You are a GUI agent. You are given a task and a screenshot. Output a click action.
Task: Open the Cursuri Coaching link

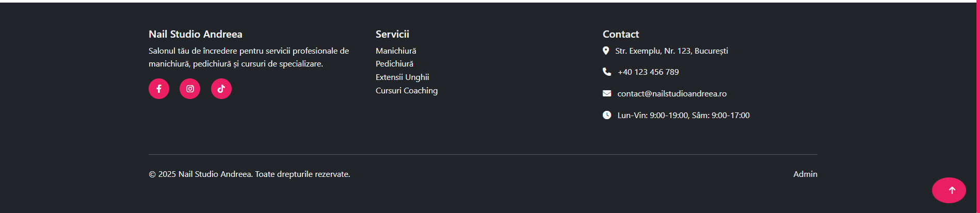[406, 90]
